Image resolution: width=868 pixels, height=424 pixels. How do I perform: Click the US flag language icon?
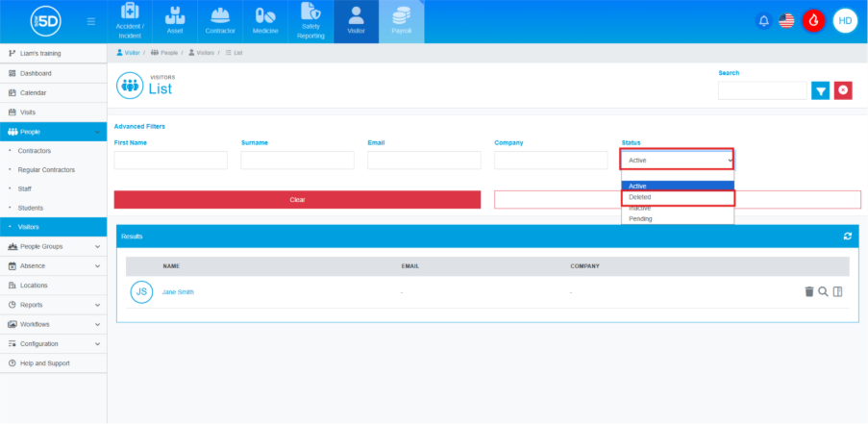(x=786, y=21)
